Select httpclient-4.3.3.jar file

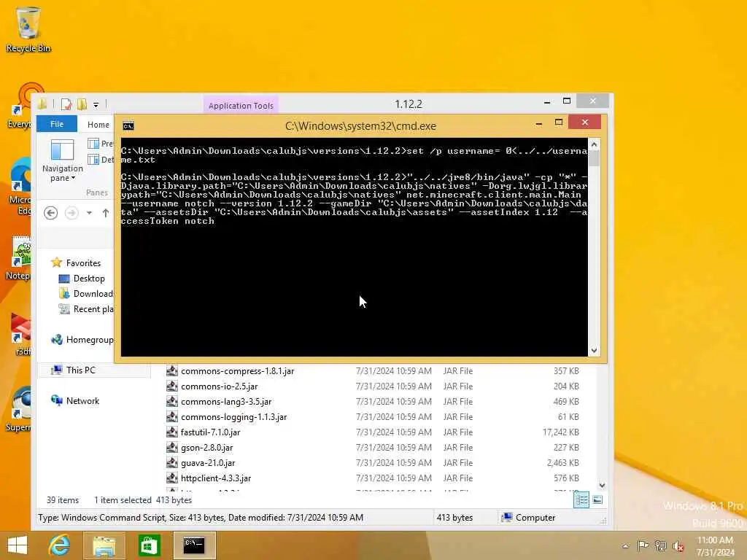tap(216, 478)
